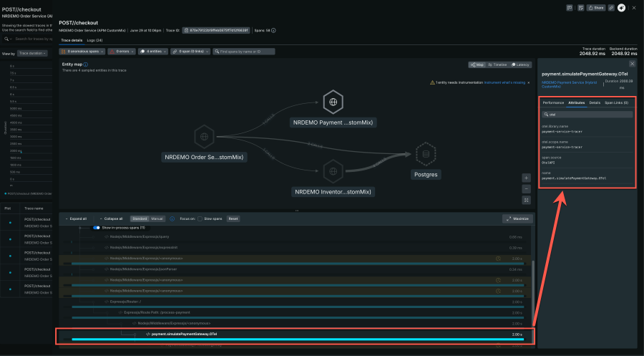
Task: Zoom out the entity map
Action: (526, 189)
